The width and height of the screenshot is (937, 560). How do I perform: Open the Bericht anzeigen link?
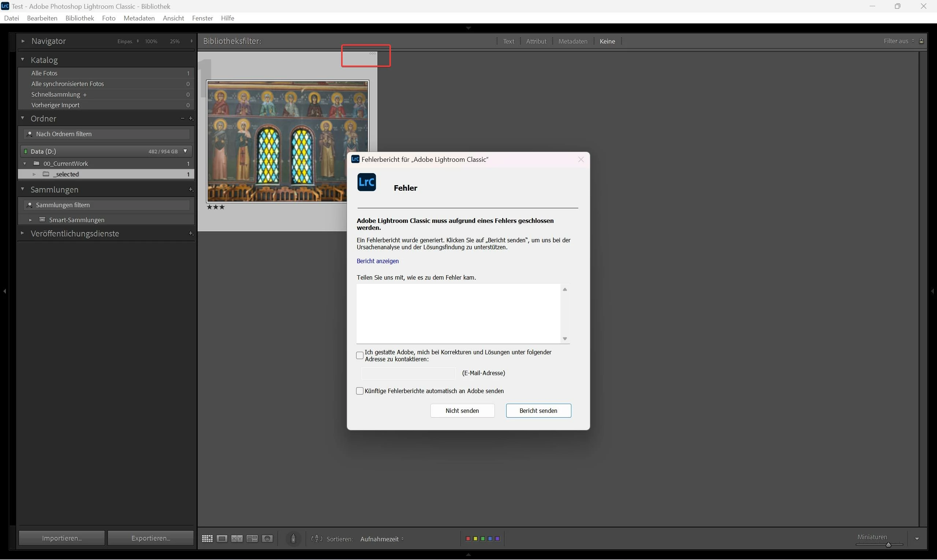click(377, 261)
